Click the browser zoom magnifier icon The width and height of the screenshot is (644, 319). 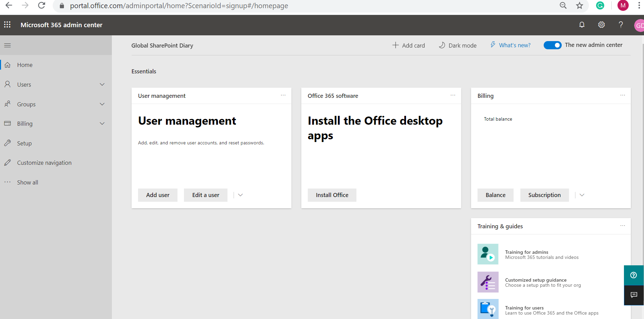563,5
